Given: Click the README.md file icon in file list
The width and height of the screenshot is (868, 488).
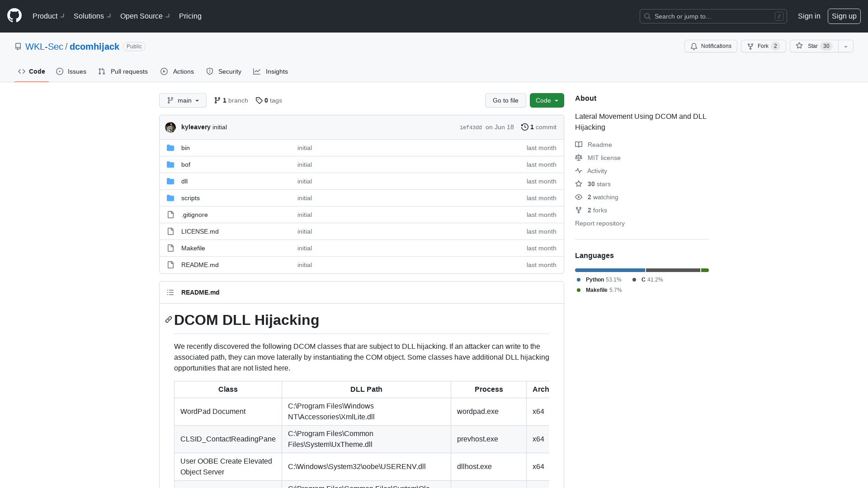Looking at the screenshot, I should (x=170, y=265).
